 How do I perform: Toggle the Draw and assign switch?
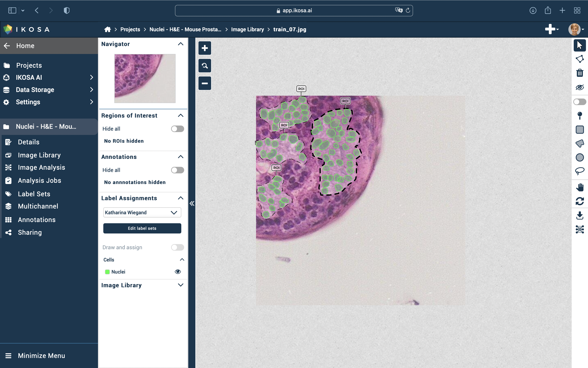click(177, 247)
